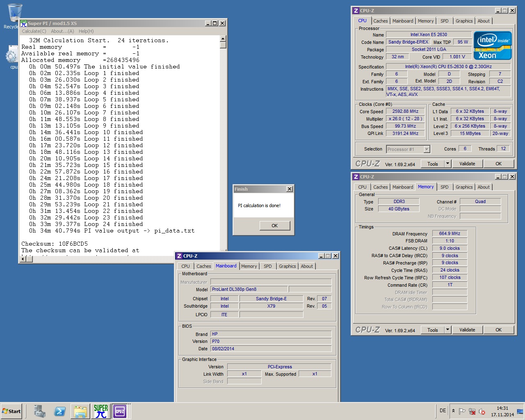Click the Intel Xeon E5 2630 name field

coord(429,34)
